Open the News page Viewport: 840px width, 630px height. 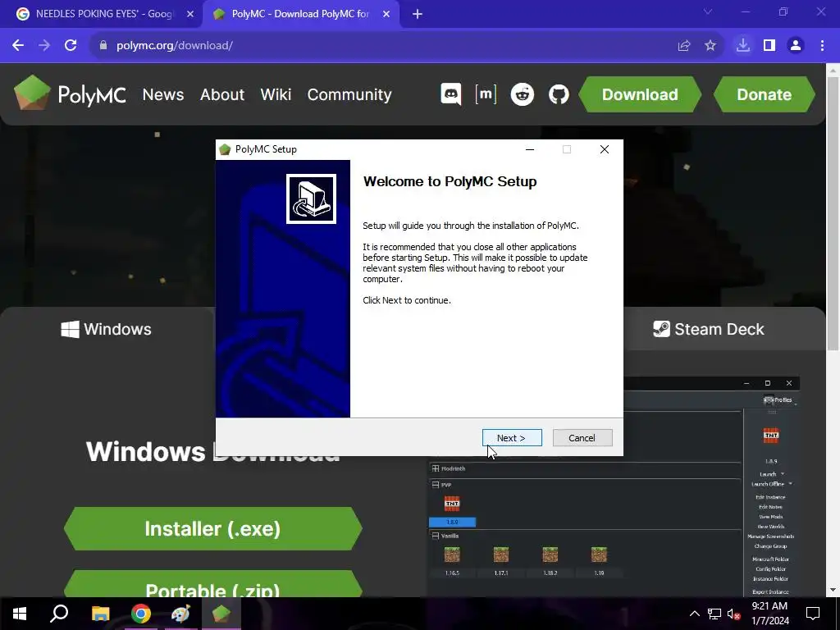click(x=163, y=94)
